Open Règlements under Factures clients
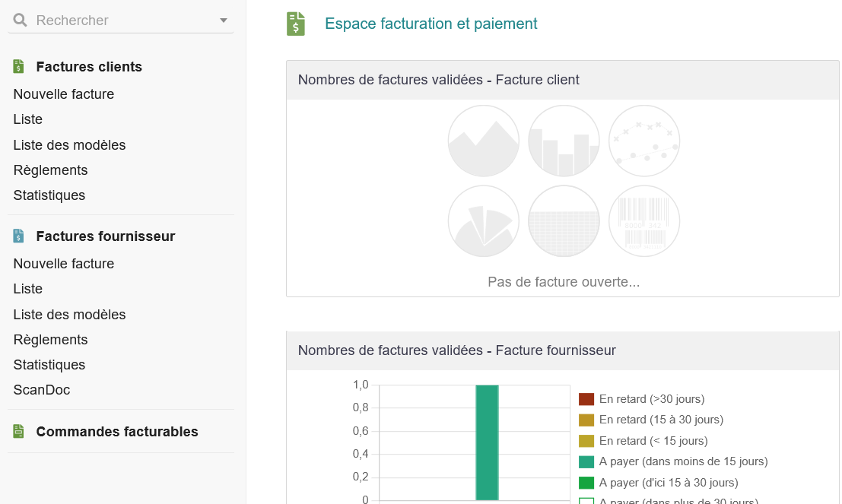Screen dimensions: 842x504 click(x=50, y=170)
